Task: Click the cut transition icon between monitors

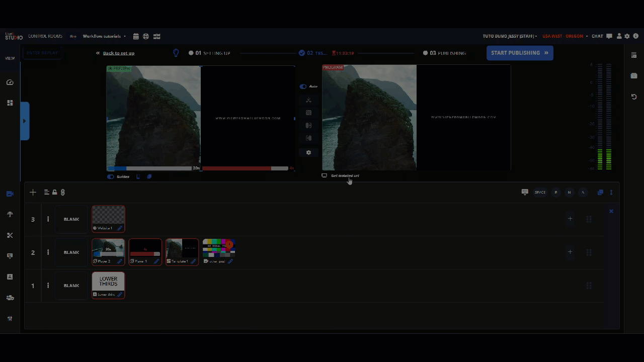Action: pyautogui.click(x=308, y=100)
